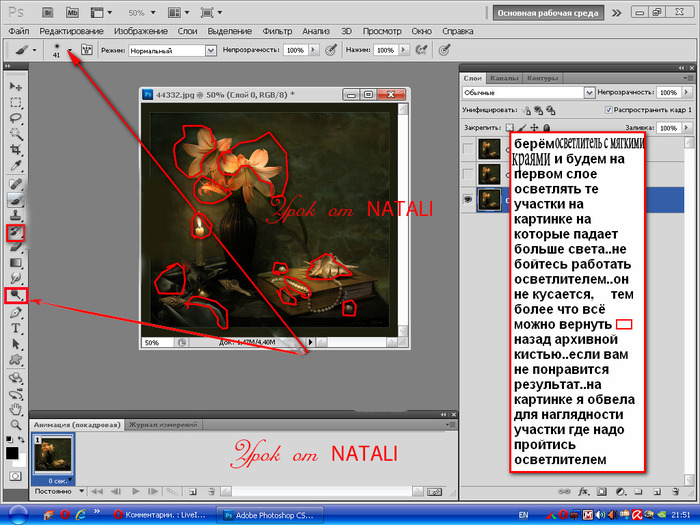Select the Zoom magnifier tool
The height and width of the screenshot is (525, 700).
[x=16, y=425]
